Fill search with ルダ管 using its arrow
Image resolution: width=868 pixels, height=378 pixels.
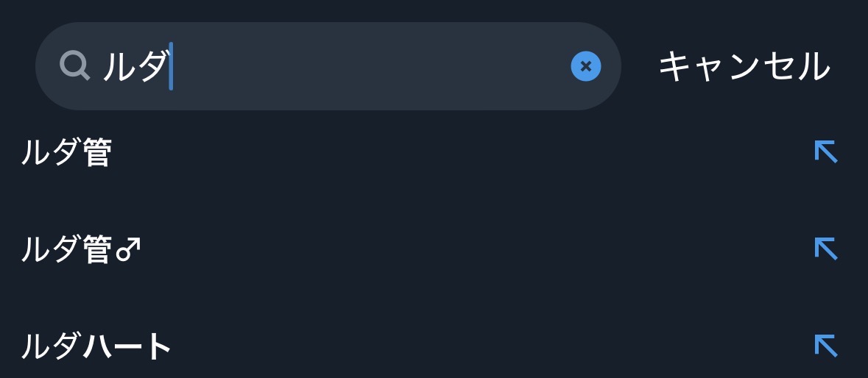click(825, 152)
